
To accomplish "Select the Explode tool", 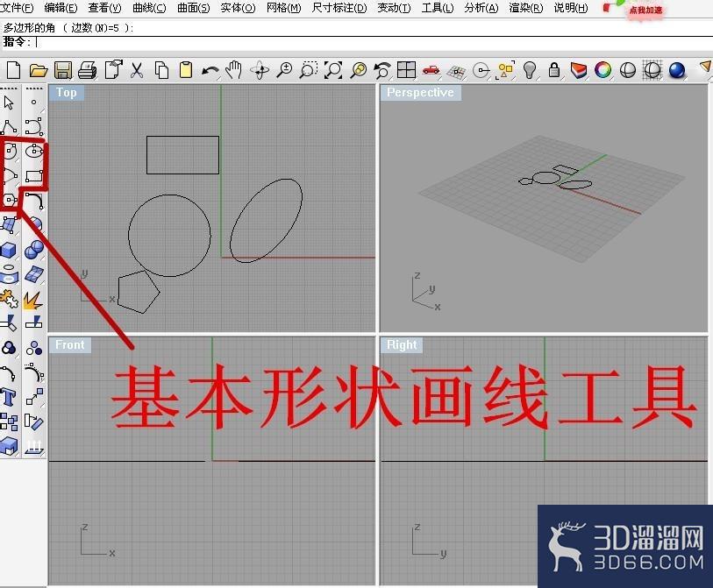I will (33, 300).
